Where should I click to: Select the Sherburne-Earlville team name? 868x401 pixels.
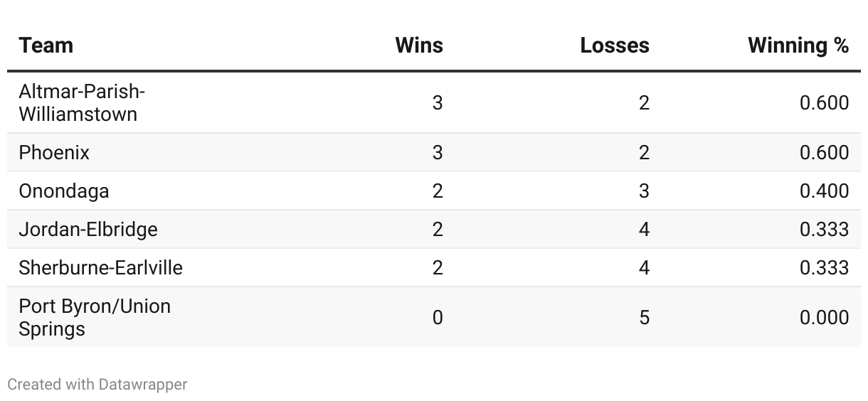[101, 268]
